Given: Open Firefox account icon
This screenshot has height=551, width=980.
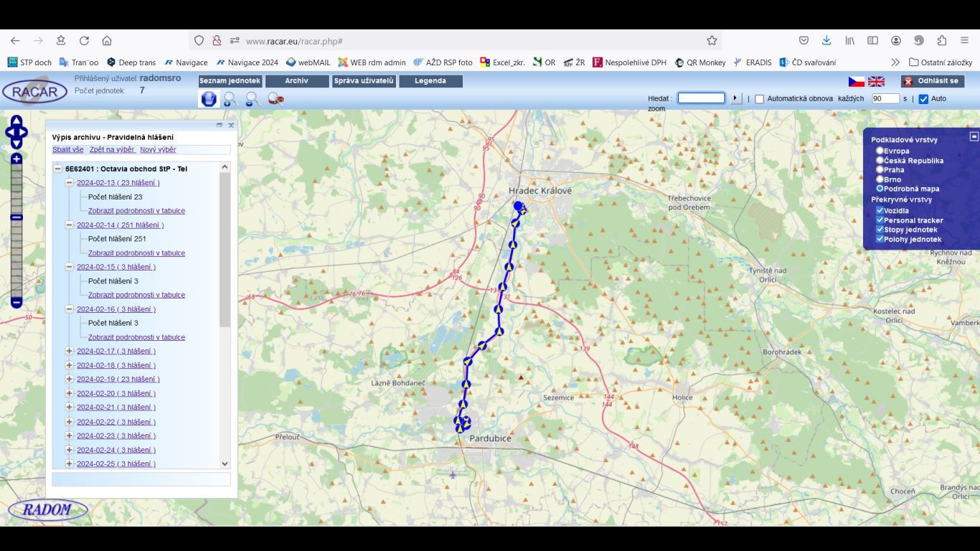Looking at the screenshot, I should coord(896,41).
